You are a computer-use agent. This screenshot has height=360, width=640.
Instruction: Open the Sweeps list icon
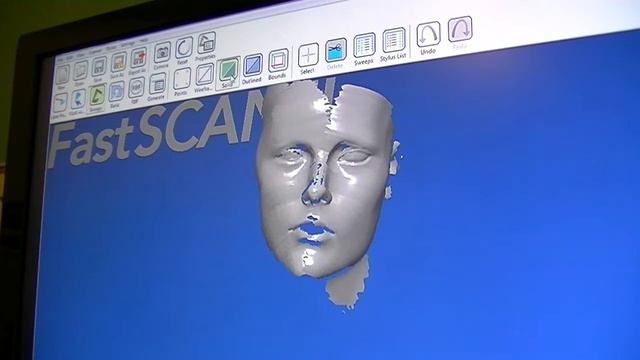coord(364,45)
